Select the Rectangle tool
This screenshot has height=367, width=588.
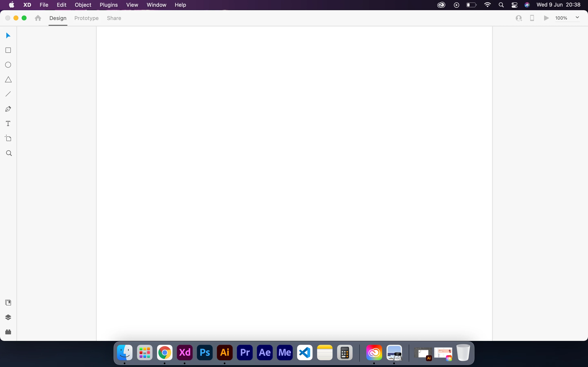coord(8,50)
